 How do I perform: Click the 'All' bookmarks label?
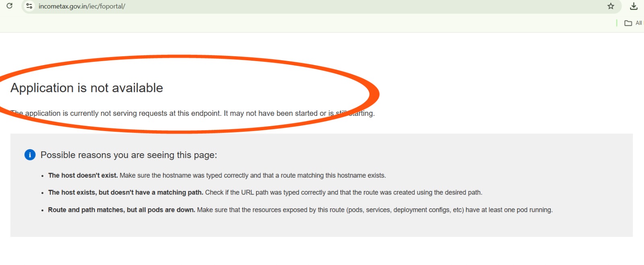click(x=639, y=23)
